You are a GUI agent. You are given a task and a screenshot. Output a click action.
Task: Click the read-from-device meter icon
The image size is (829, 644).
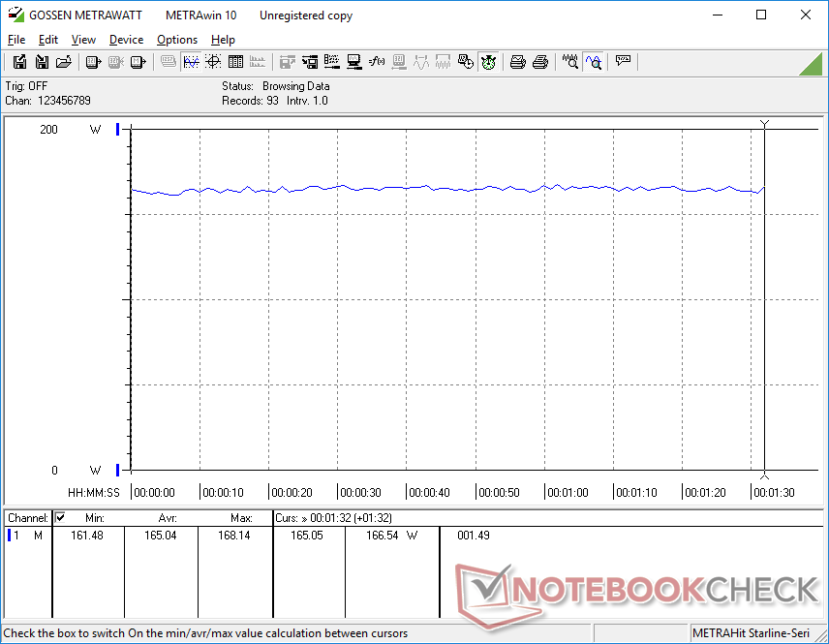click(x=94, y=62)
